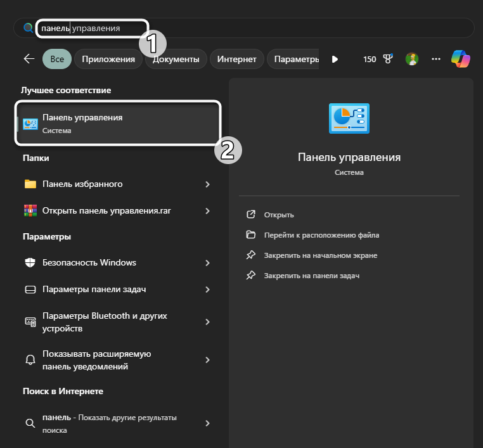Viewport: 483px width, 448px height.
Task: Open Панель управления best match result
Action: 118,124
